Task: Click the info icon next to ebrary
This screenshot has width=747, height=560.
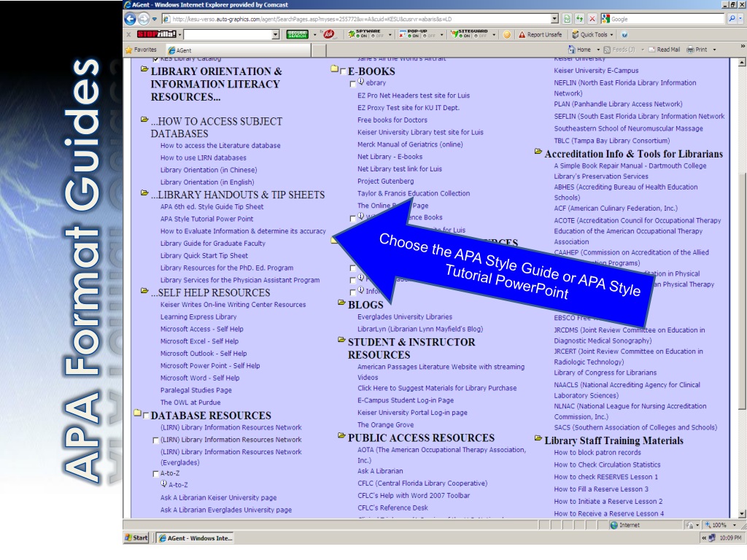Action: point(361,82)
